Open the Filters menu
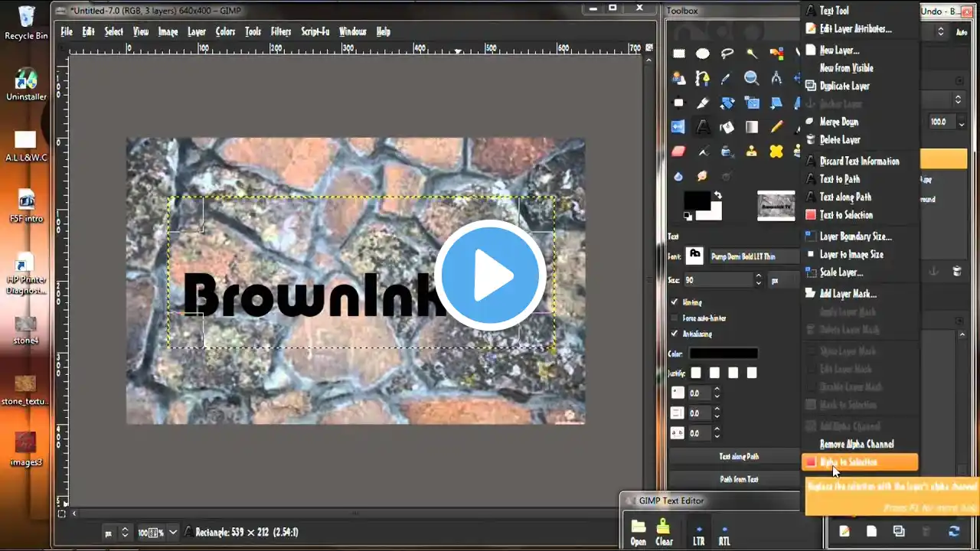980x551 pixels. point(281,31)
